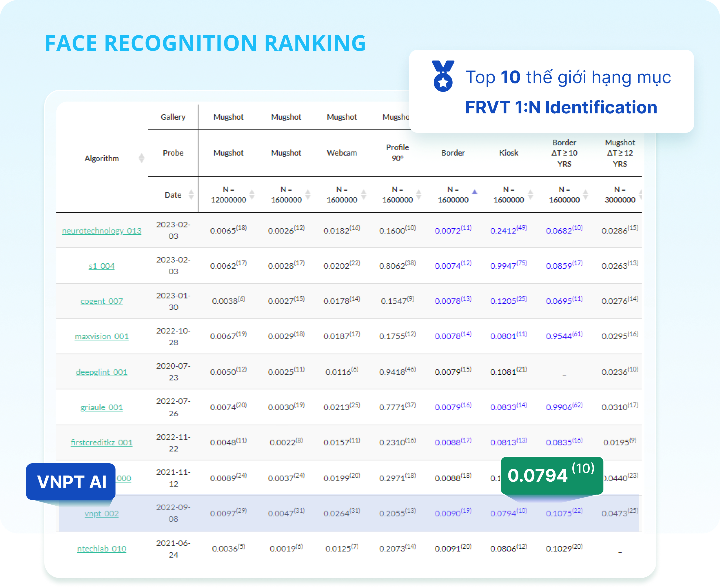This screenshot has height=588, width=720.
Task: Sort by Date column arrows
Action: coord(191,194)
